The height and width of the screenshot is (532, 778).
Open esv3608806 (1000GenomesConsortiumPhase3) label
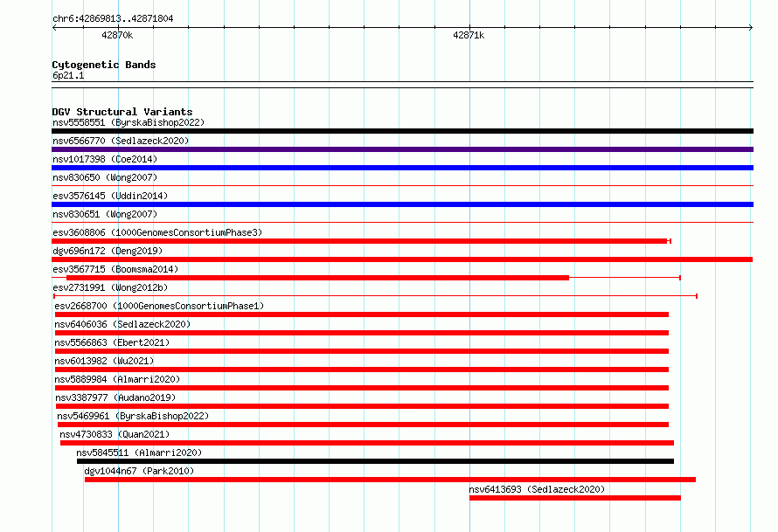(157, 232)
